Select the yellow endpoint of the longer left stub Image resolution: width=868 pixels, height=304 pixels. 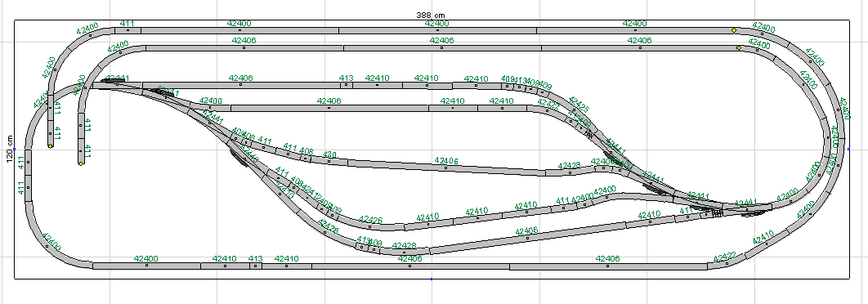[81, 164]
